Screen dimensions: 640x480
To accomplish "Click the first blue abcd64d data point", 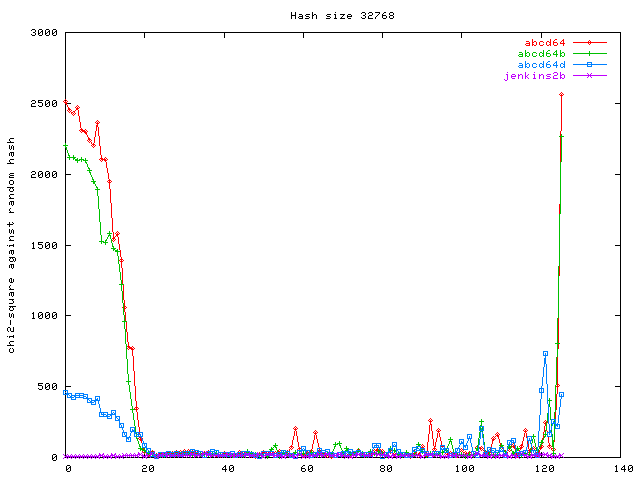I will coord(66,393).
